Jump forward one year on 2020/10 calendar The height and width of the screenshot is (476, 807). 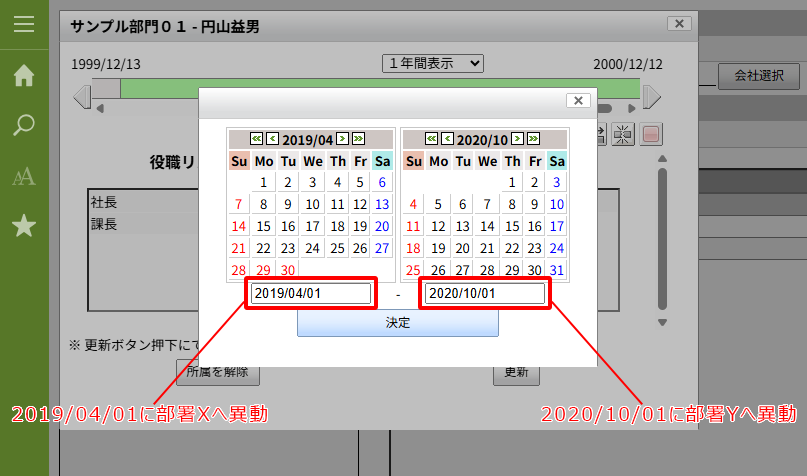pos(533,139)
